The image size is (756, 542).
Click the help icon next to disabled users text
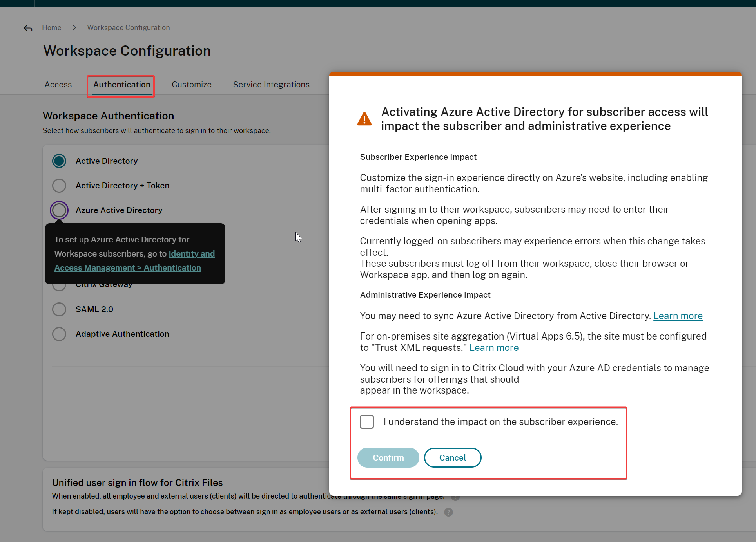448,512
